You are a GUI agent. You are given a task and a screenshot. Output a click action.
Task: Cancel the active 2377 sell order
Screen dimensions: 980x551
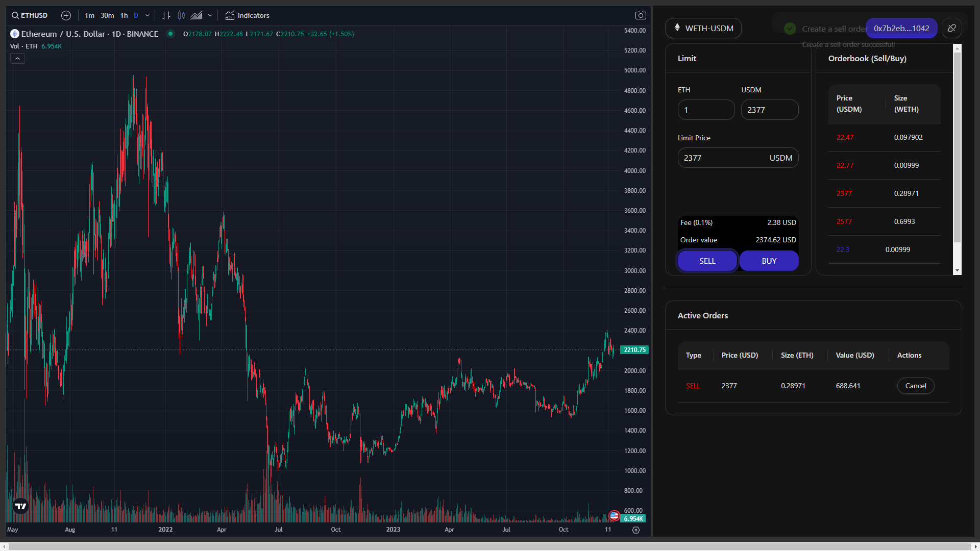click(915, 386)
